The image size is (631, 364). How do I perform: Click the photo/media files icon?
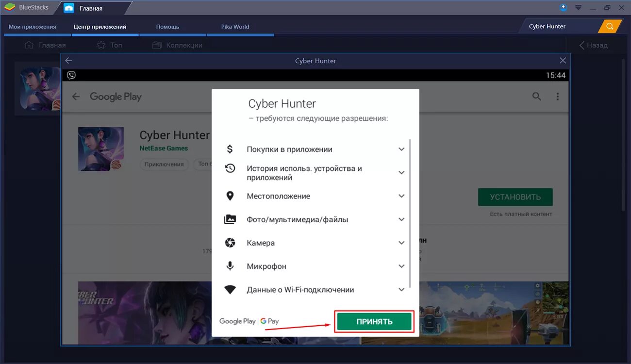230,219
